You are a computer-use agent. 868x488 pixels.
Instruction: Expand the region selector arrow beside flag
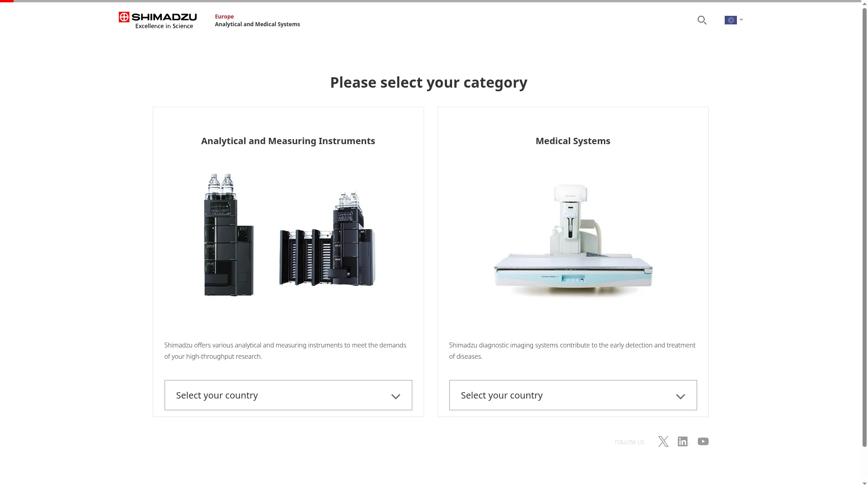[741, 19]
